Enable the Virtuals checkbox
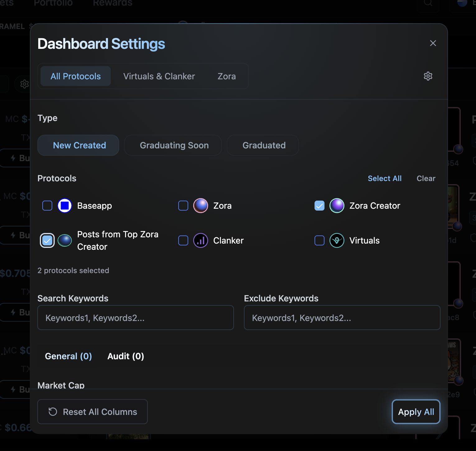This screenshot has height=451, width=476. point(320,240)
